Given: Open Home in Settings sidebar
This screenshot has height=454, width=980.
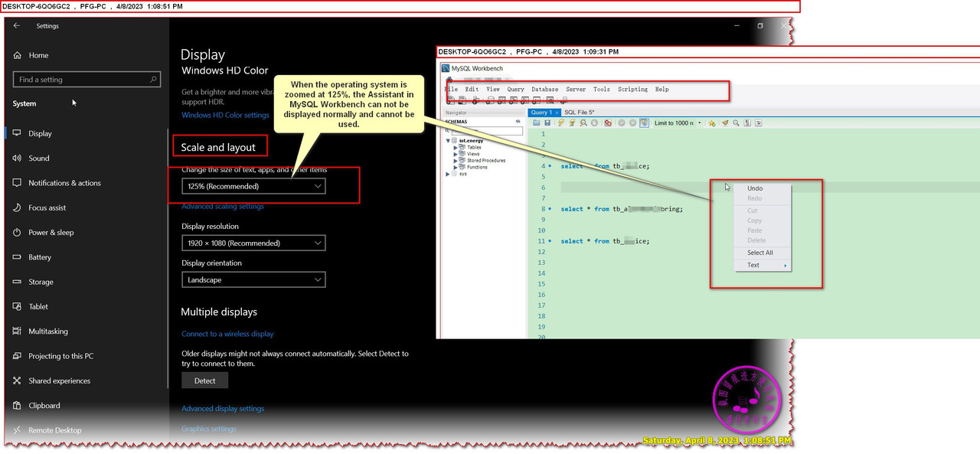Looking at the screenshot, I should pos(38,55).
